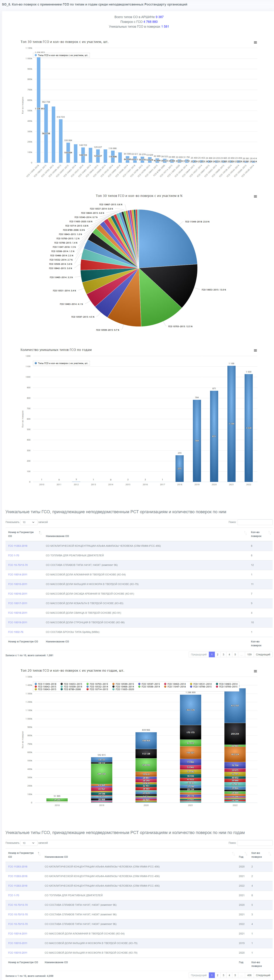Click Следующий in the 4,059-record table
The width and height of the screenshot is (274, 980).
point(263,975)
